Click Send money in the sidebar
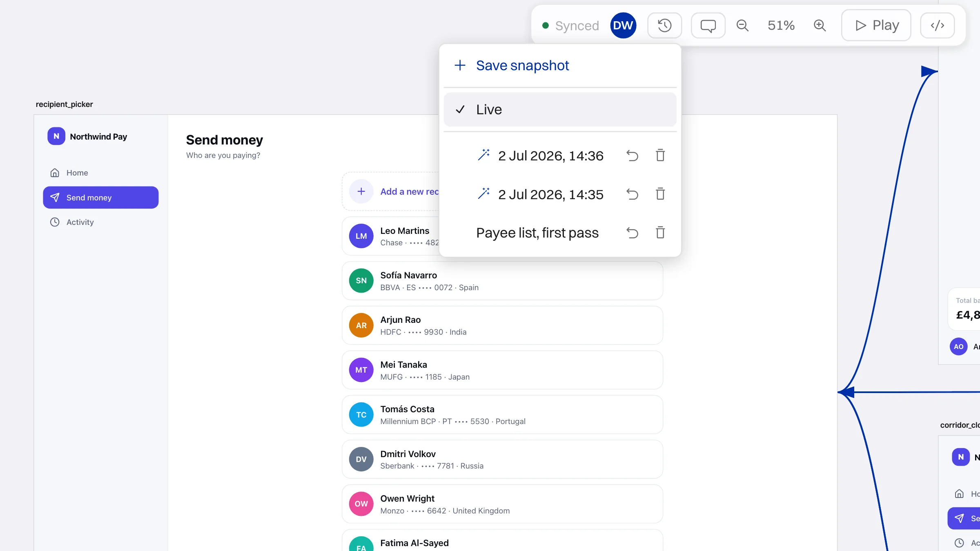The image size is (980, 551). pos(100,198)
